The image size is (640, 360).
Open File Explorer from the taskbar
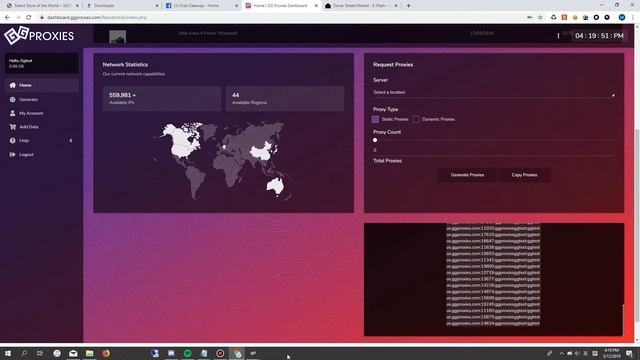pyautogui.click(x=89, y=353)
